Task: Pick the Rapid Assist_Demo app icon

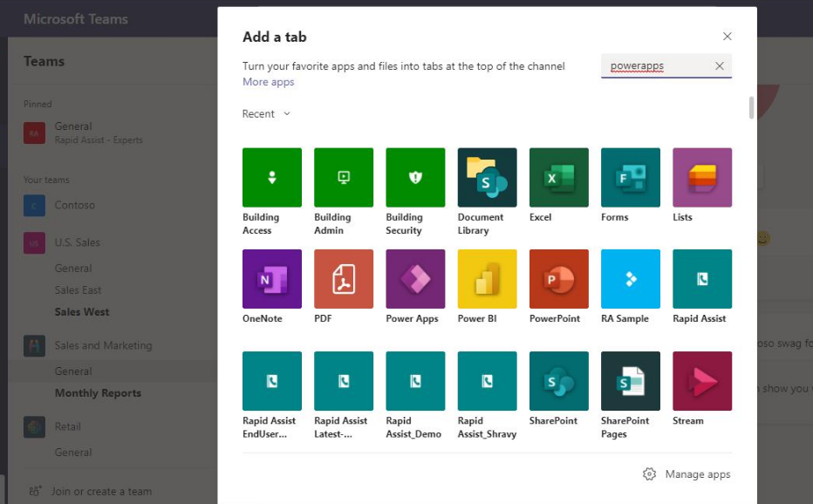Action: pyautogui.click(x=415, y=381)
